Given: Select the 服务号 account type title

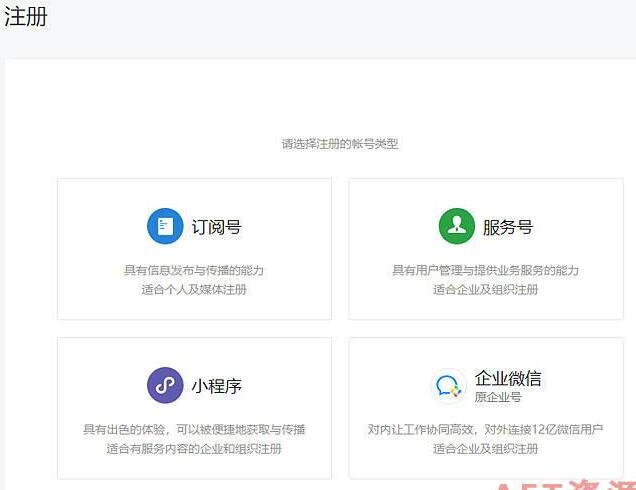Looking at the screenshot, I should [x=508, y=227].
